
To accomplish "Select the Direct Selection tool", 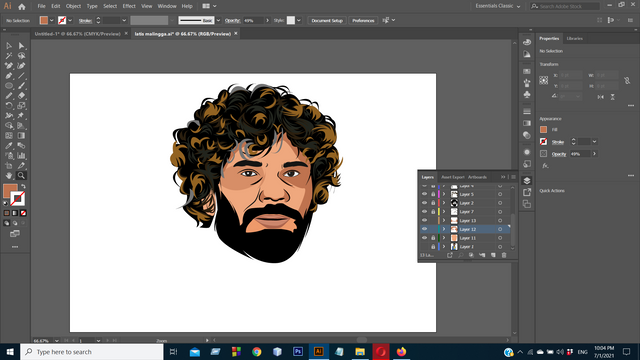I will (x=21, y=46).
